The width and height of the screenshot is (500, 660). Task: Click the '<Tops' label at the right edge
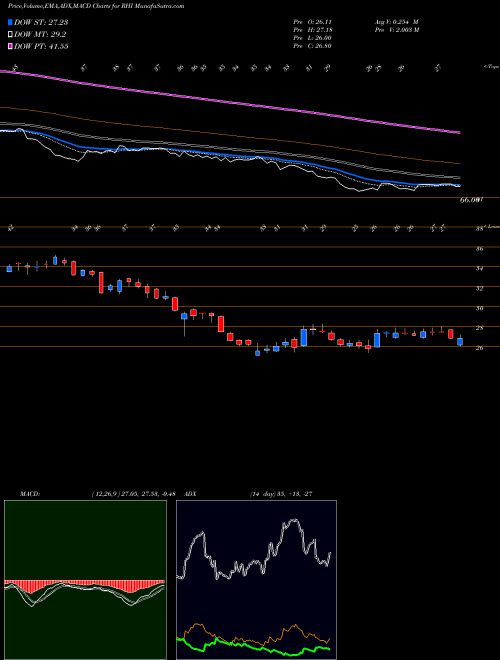[x=491, y=67]
